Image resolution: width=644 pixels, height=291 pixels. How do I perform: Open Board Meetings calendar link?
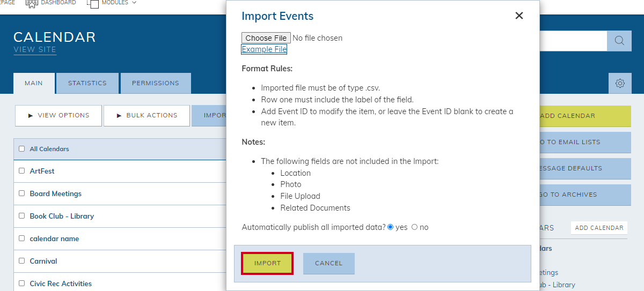coord(56,193)
